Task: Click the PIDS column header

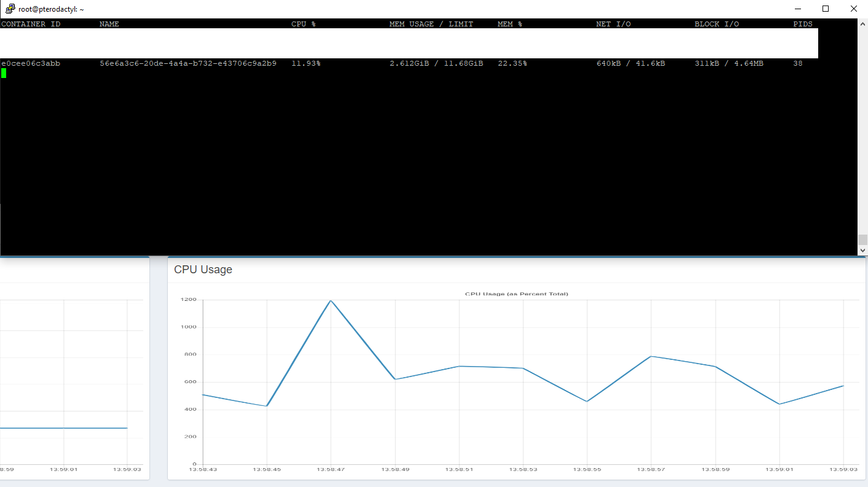Action: [803, 24]
